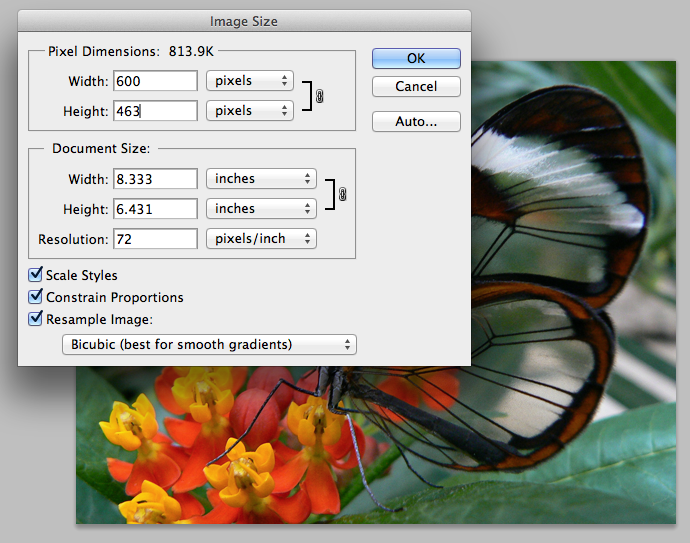Click the document Width field showing 8.333

point(155,179)
